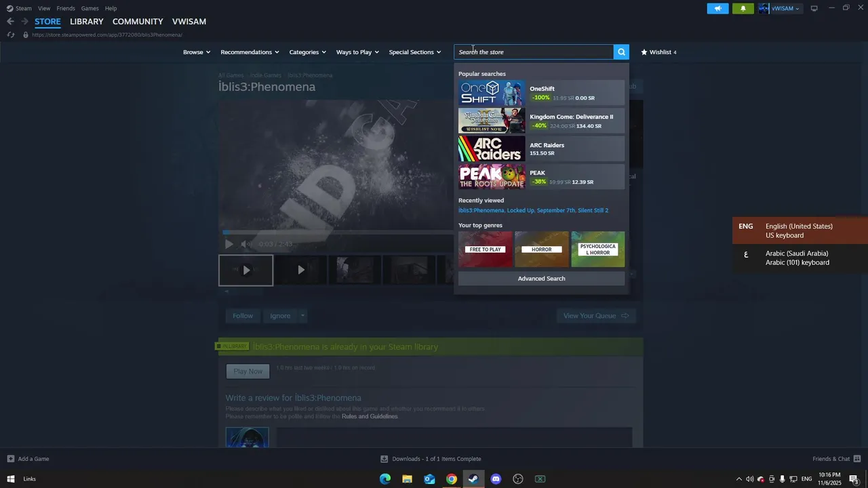Go to the STORE tab
Viewport: 868px width, 488px height.
47,22
